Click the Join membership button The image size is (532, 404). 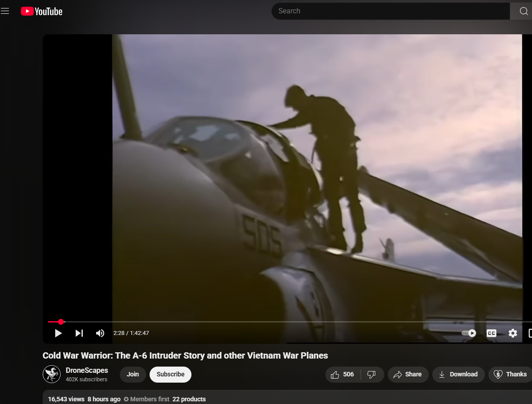tap(133, 374)
